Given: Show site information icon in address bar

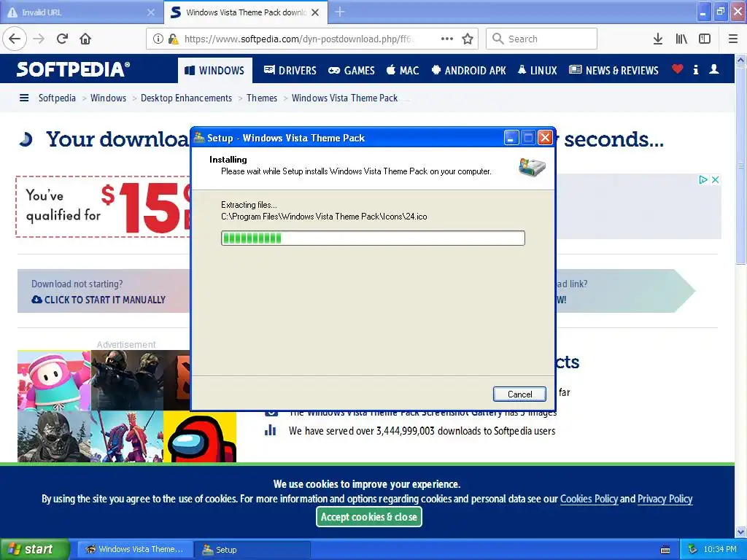Looking at the screenshot, I should (158, 39).
